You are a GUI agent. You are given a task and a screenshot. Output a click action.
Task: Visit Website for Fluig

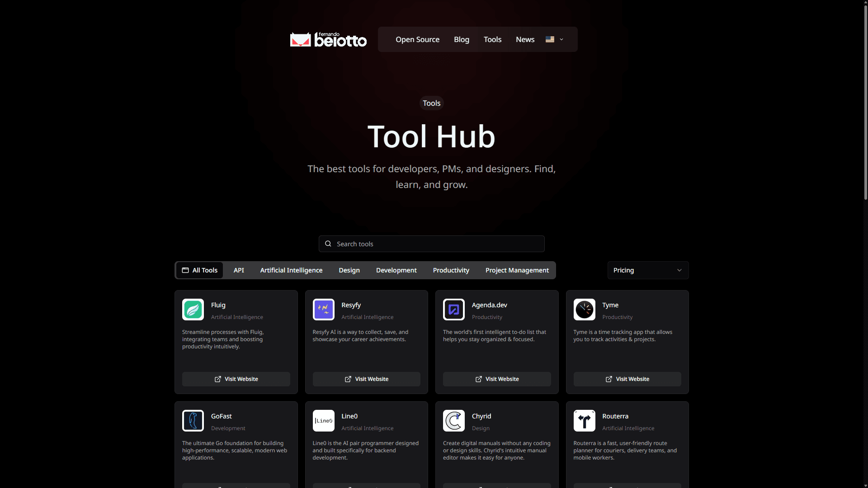point(236,379)
